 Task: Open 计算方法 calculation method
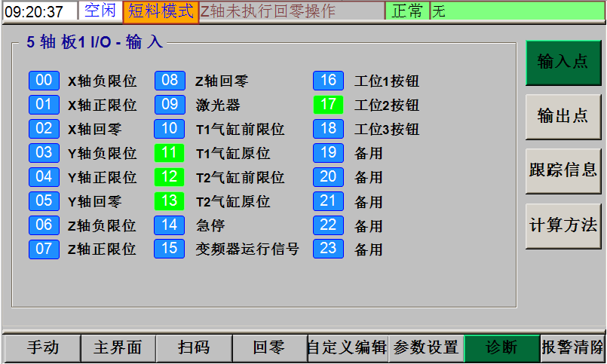(563, 225)
